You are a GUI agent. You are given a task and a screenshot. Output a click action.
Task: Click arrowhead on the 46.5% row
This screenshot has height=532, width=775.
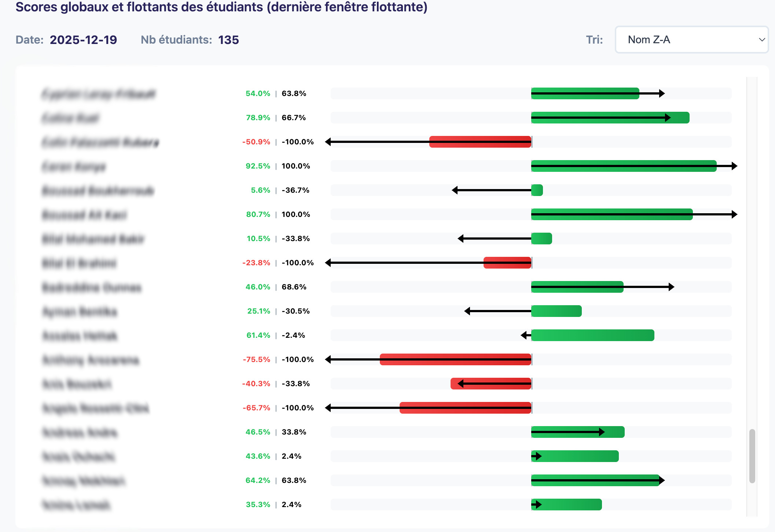pyautogui.click(x=602, y=432)
